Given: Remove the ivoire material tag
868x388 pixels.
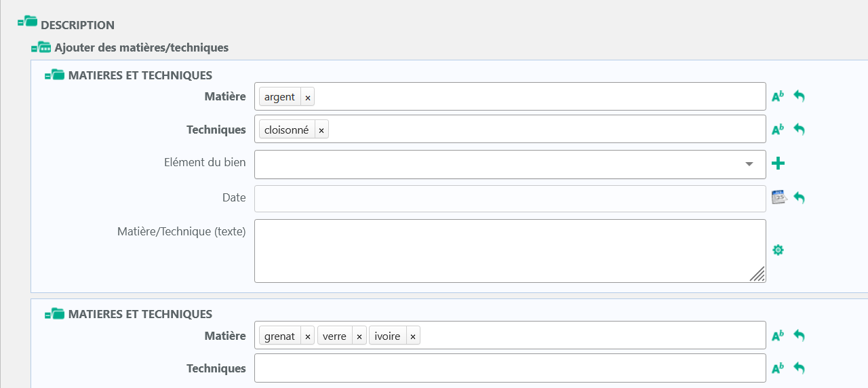Looking at the screenshot, I should [413, 336].
